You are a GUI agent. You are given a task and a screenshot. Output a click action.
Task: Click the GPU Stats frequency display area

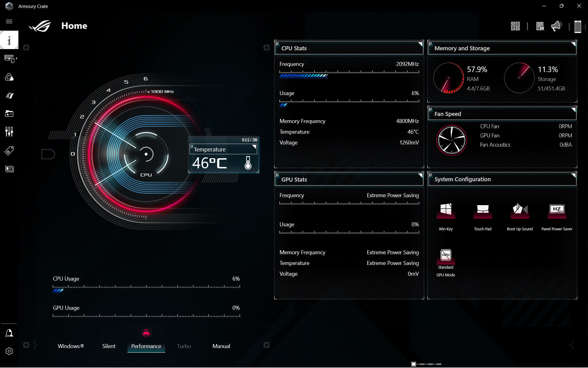[x=349, y=199]
